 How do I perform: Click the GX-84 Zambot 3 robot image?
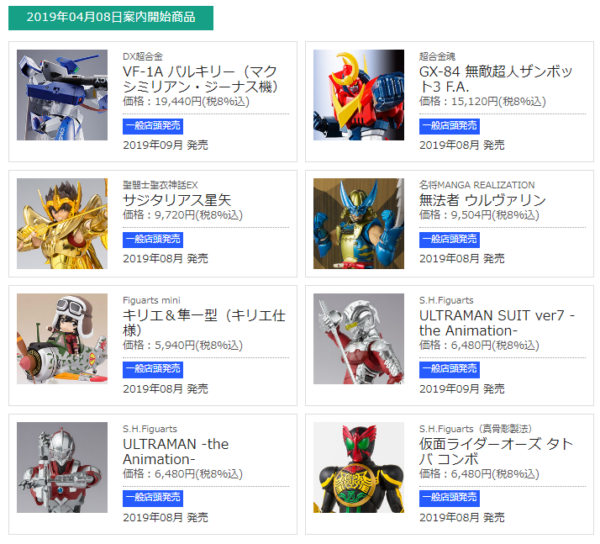tap(359, 95)
